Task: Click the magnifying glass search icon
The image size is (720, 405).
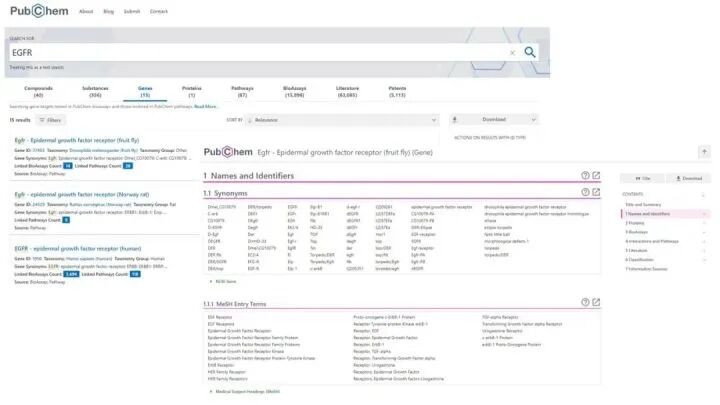Action: click(530, 52)
